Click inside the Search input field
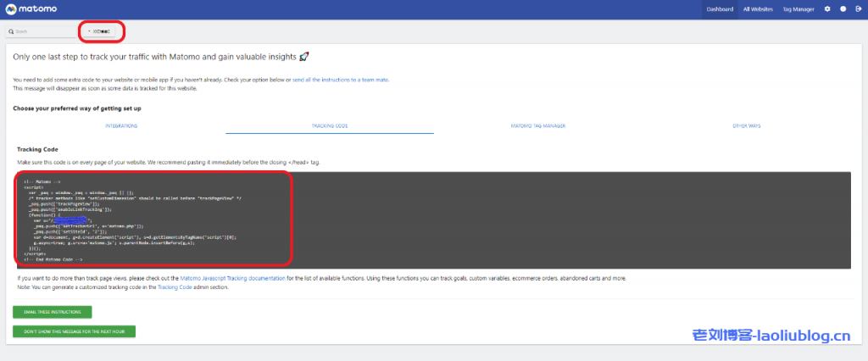 tap(42, 31)
